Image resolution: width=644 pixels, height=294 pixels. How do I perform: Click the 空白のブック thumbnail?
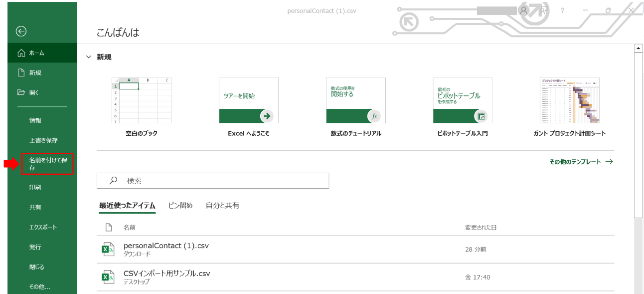(142, 100)
